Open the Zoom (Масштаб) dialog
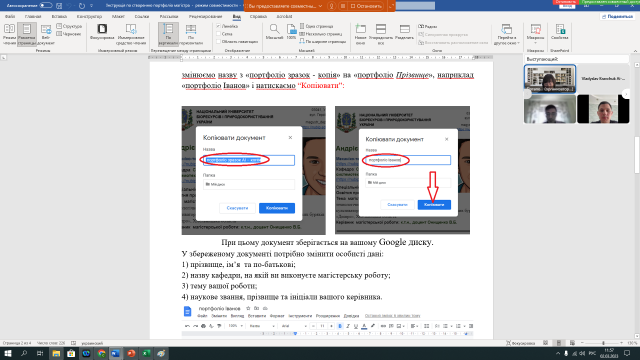 274,32
